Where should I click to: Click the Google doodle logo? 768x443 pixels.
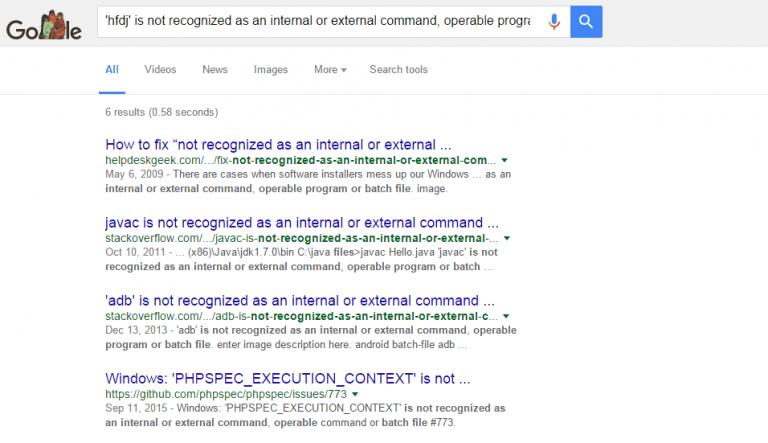[x=44, y=26]
